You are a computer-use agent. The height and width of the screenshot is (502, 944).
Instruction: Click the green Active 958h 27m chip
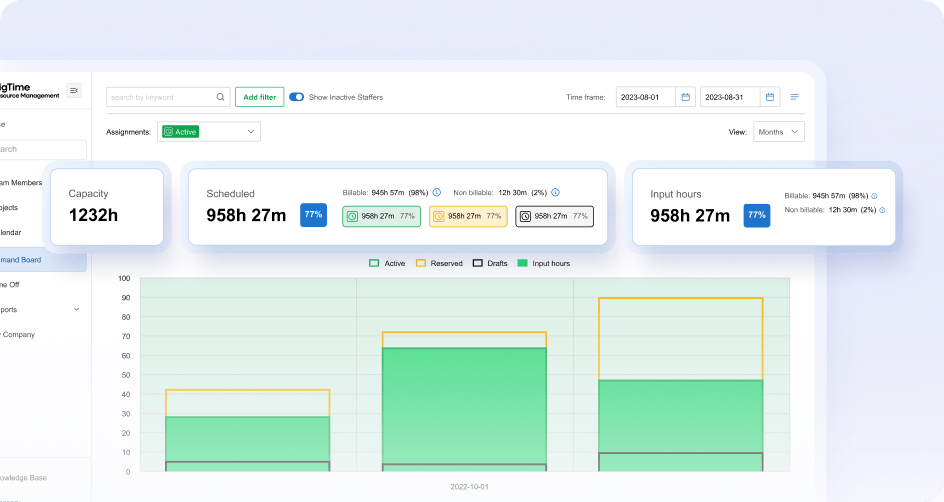(382, 217)
